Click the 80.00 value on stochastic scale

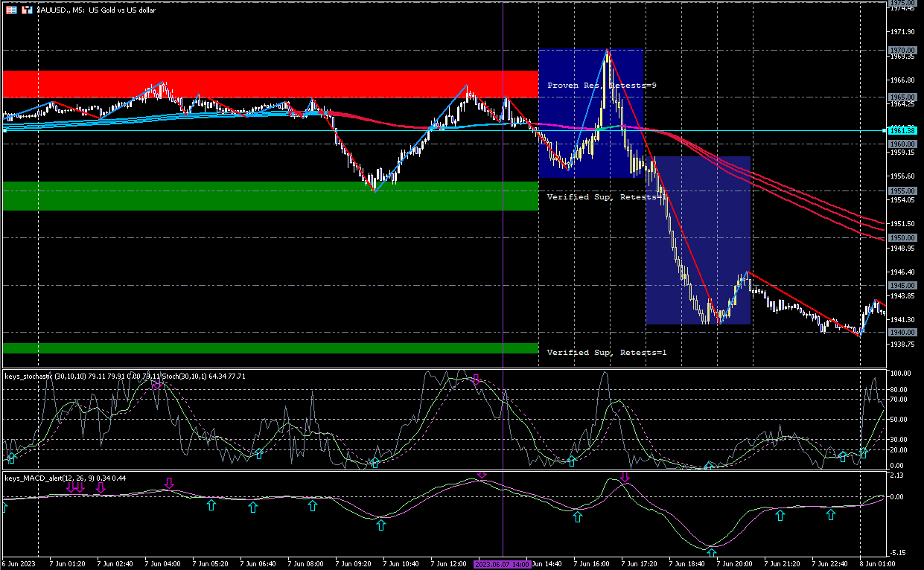(x=899, y=390)
